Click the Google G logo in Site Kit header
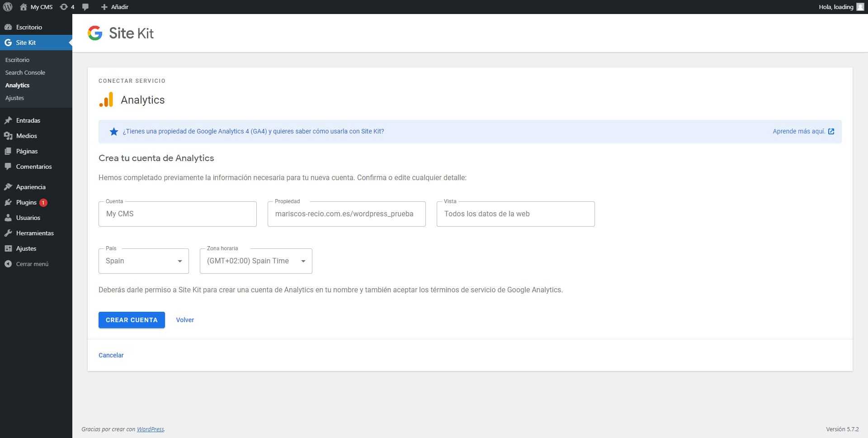Image resolution: width=868 pixels, height=438 pixels. click(x=95, y=33)
